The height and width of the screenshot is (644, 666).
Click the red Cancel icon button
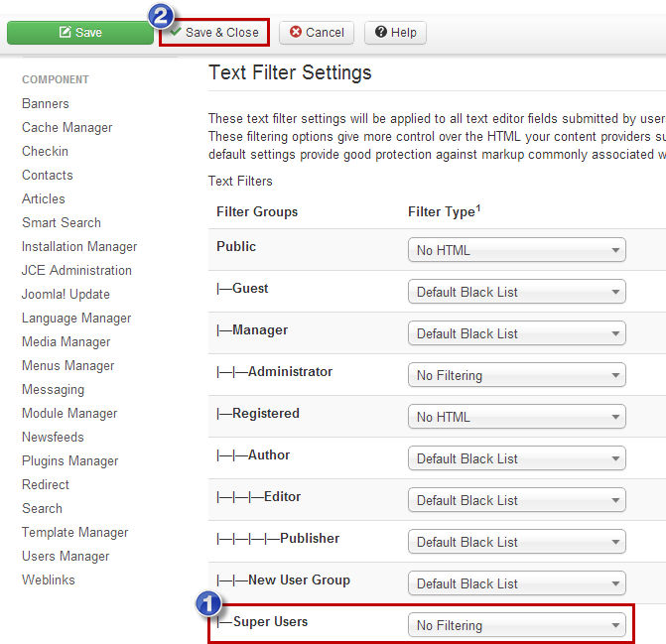[317, 33]
